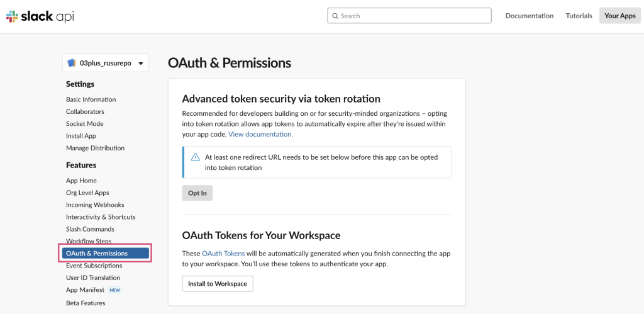Open App Manifest page
This screenshot has height=314, width=644.
point(85,290)
